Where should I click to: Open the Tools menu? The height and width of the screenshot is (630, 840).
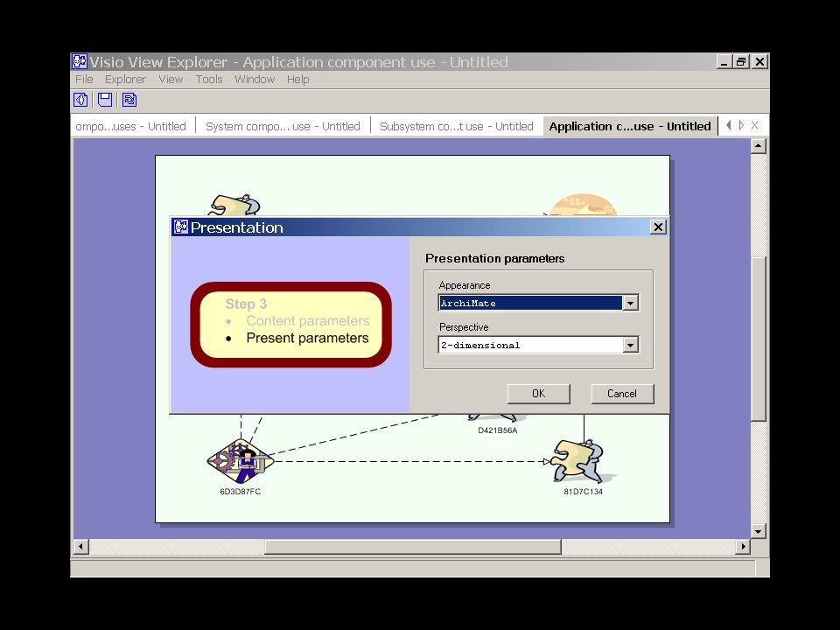tap(209, 80)
